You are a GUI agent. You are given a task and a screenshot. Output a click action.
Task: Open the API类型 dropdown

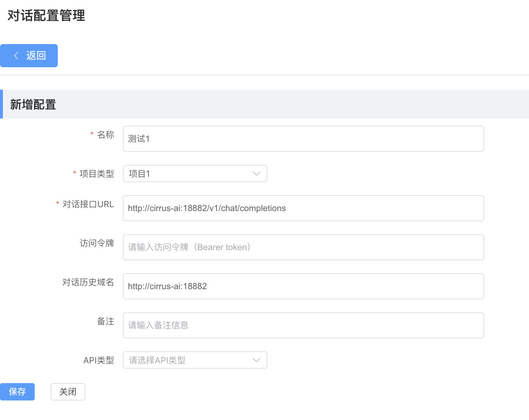tap(195, 360)
